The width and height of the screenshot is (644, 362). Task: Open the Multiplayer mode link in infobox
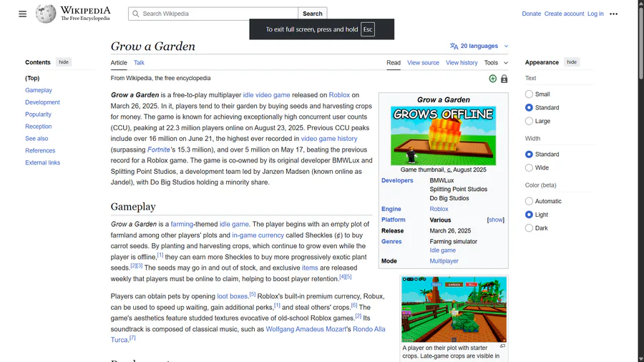[444, 261]
